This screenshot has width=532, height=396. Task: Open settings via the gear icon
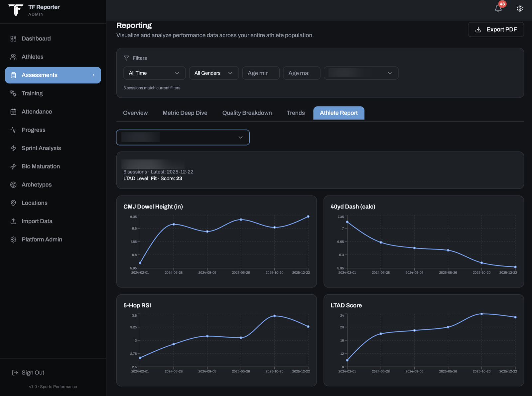520,9
